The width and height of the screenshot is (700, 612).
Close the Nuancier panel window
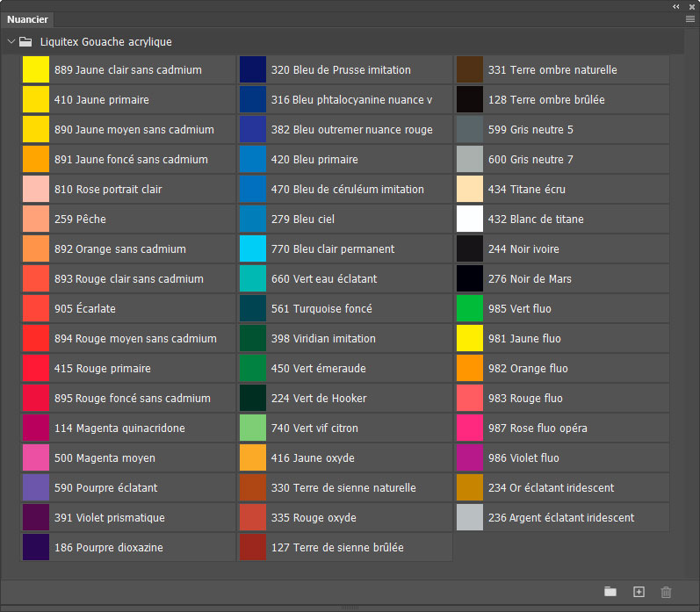click(x=691, y=6)
